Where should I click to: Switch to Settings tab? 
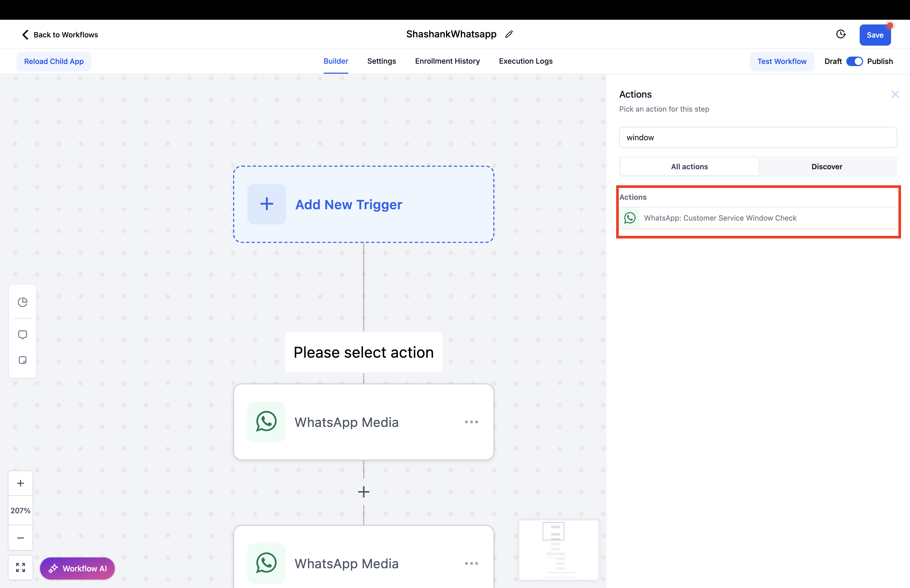pyautogui.click(x=382, y=61)
